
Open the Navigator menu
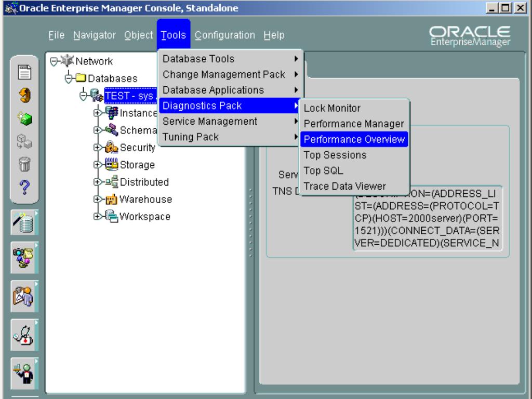[95, 35]
